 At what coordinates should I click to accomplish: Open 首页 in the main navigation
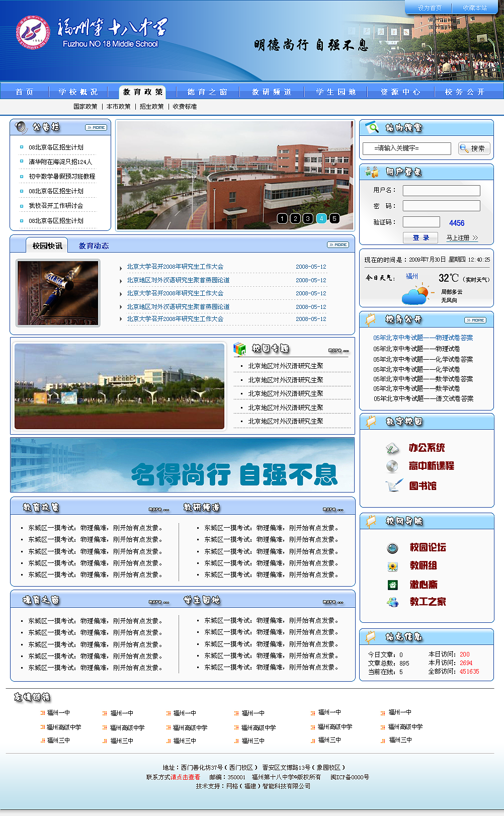pyautogui.click(x=25, y=92)
